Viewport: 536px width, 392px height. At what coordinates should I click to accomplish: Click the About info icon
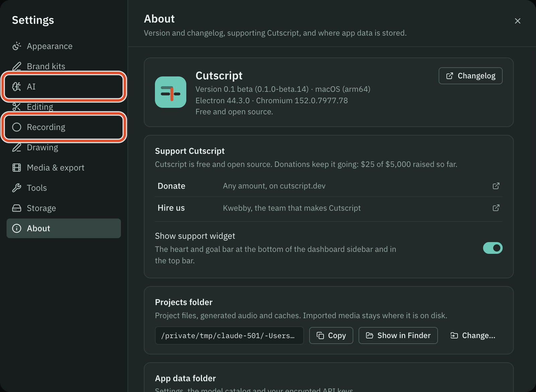[x=16, y=228]
